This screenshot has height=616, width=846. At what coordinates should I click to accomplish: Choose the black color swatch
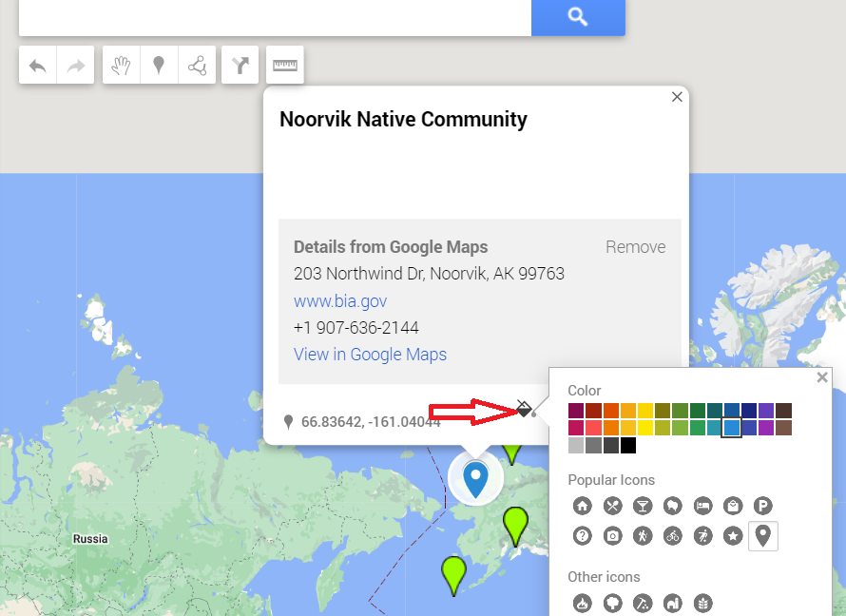click(x=628, y=445)
